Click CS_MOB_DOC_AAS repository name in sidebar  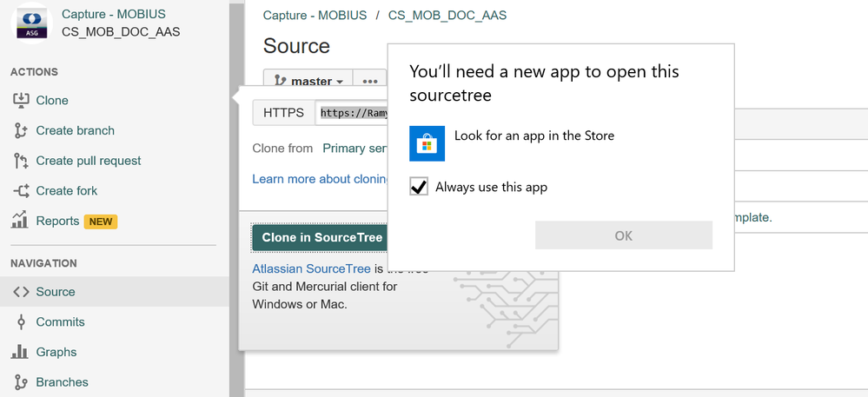pyautogui.click(x=121, y=31)
